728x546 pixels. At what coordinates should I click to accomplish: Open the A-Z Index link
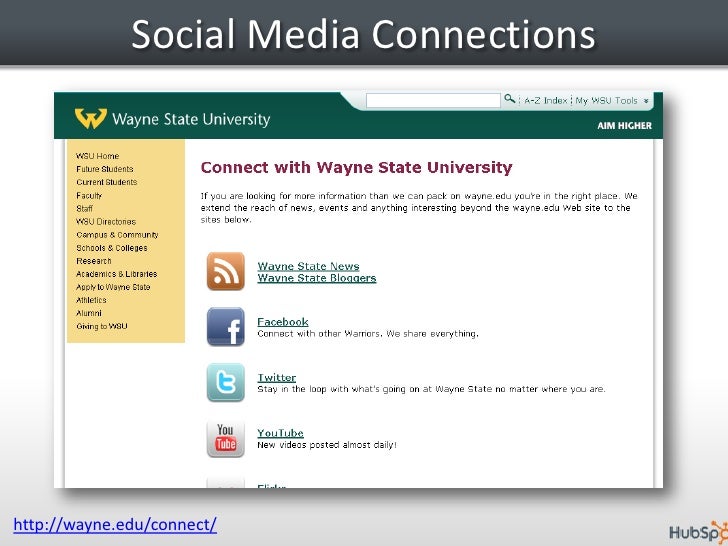[546, 101]
